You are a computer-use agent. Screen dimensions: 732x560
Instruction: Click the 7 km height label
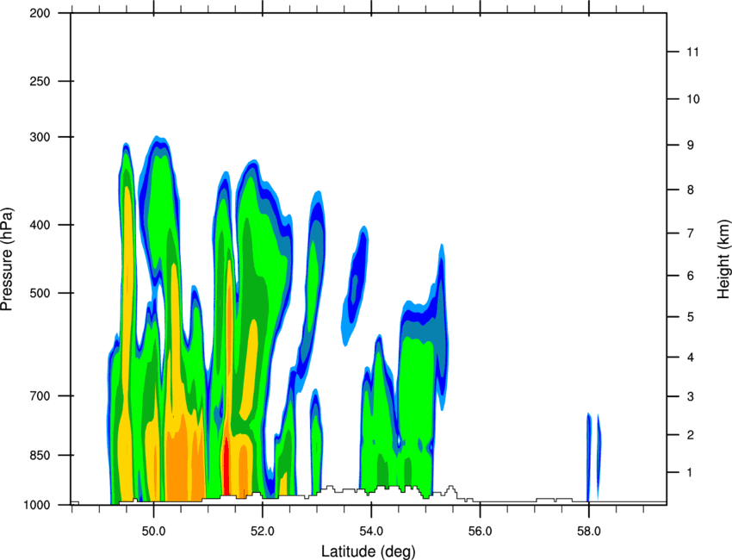coord(691,233)
